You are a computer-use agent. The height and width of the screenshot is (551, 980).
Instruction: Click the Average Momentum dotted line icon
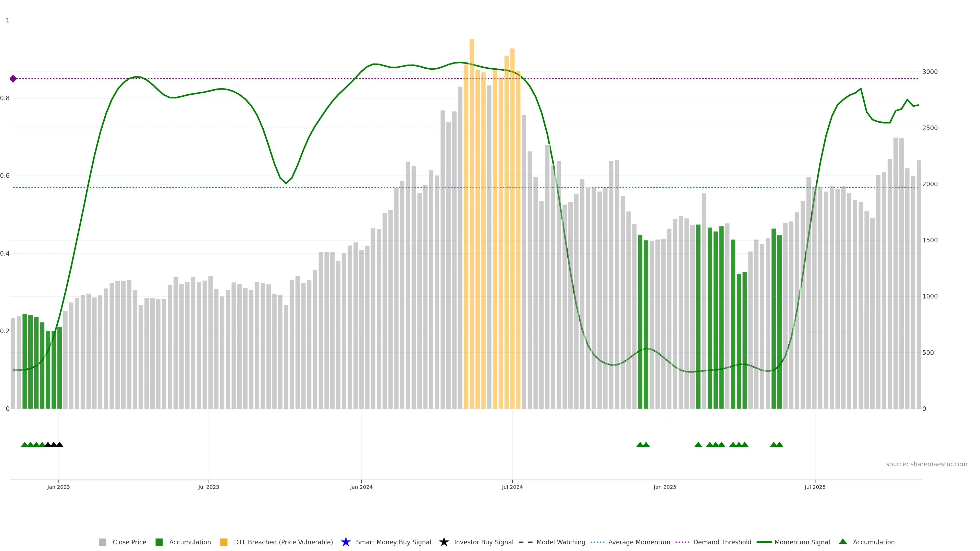coord(597,542)
